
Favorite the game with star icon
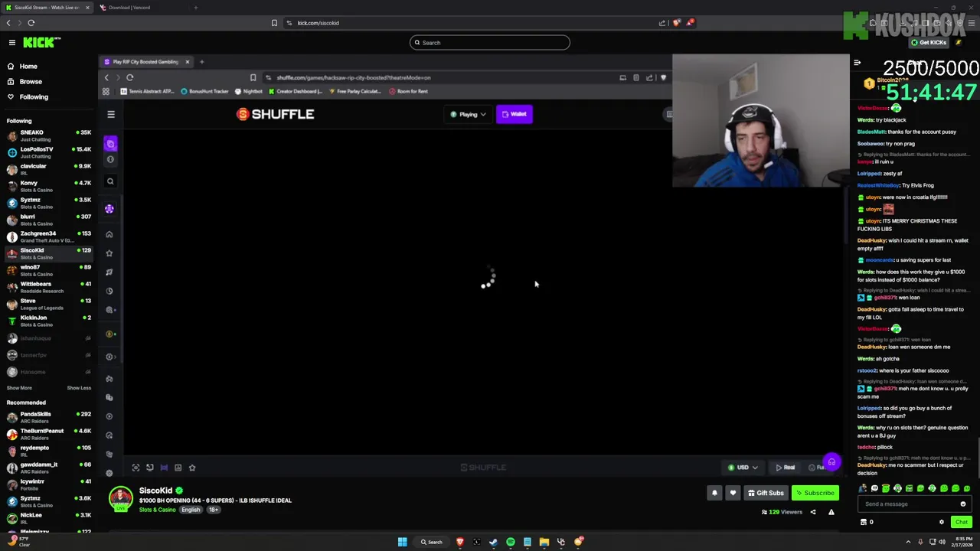[x=192, y=468]
